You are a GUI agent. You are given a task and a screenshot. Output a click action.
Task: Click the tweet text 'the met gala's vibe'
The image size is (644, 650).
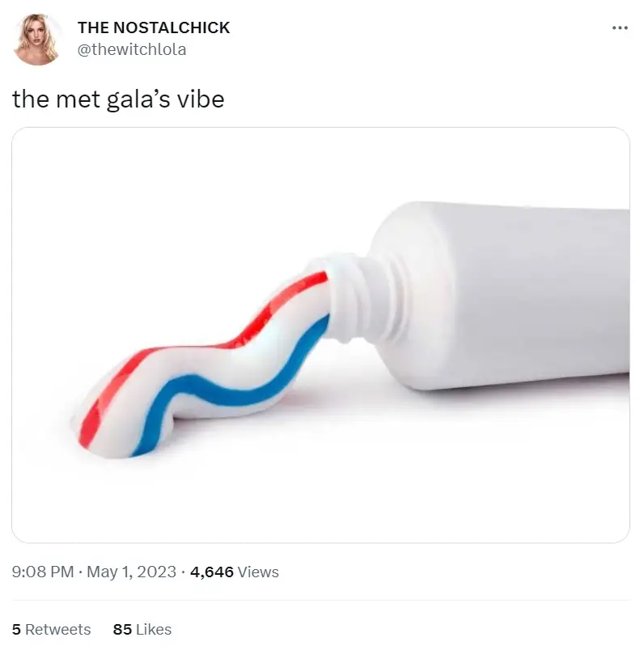119,99
